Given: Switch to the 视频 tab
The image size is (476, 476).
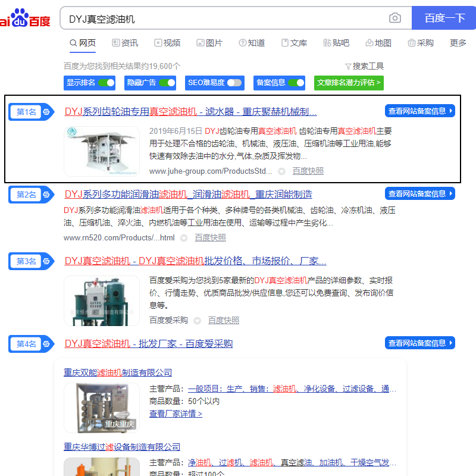Looking at the screenshot, I should click(x=167, y=43).
